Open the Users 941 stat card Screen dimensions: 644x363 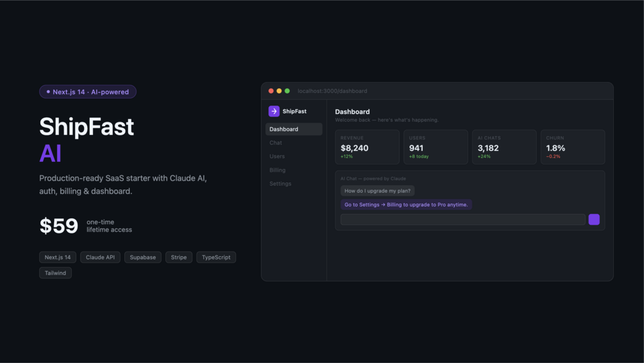436,147
